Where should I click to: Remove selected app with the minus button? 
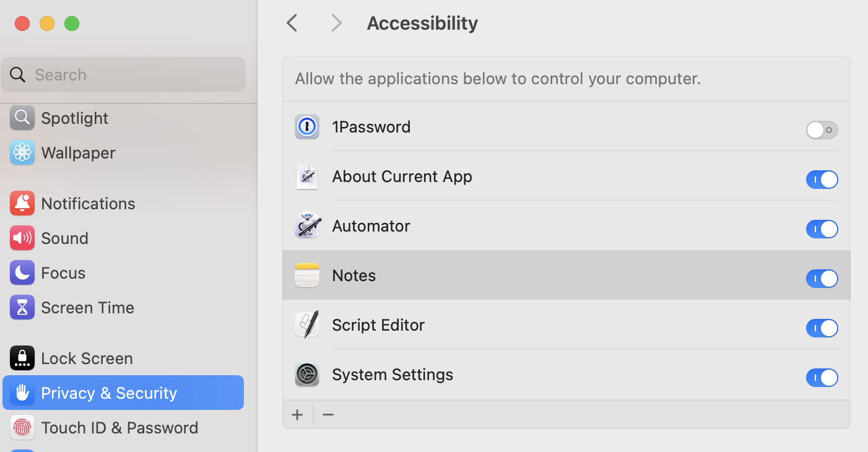pyautogui.click(x=328, y=415)
